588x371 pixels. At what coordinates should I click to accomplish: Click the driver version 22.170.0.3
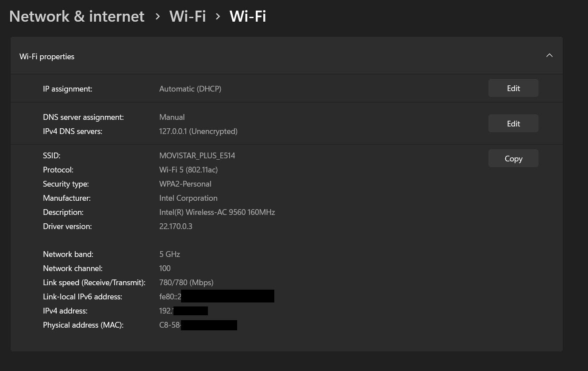[x=175, y=226]
